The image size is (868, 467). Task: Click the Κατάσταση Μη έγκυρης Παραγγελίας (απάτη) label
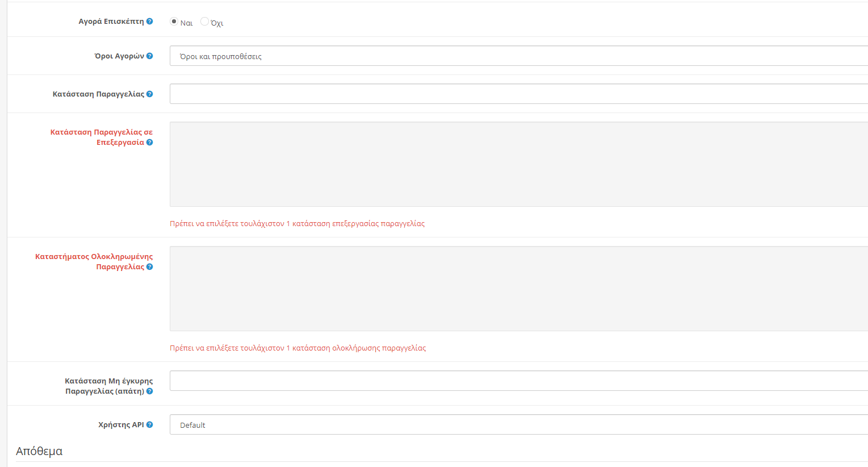point(109,386)
